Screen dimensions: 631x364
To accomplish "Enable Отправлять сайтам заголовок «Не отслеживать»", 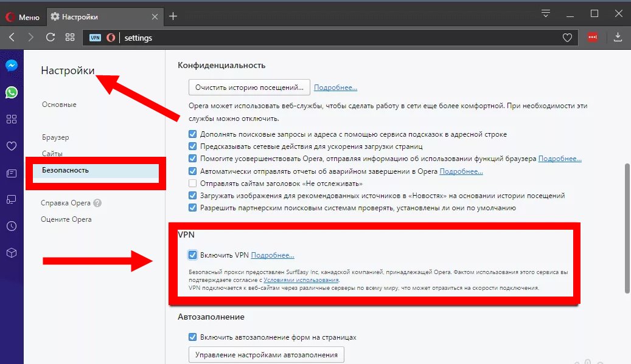I will coord(193,183).
